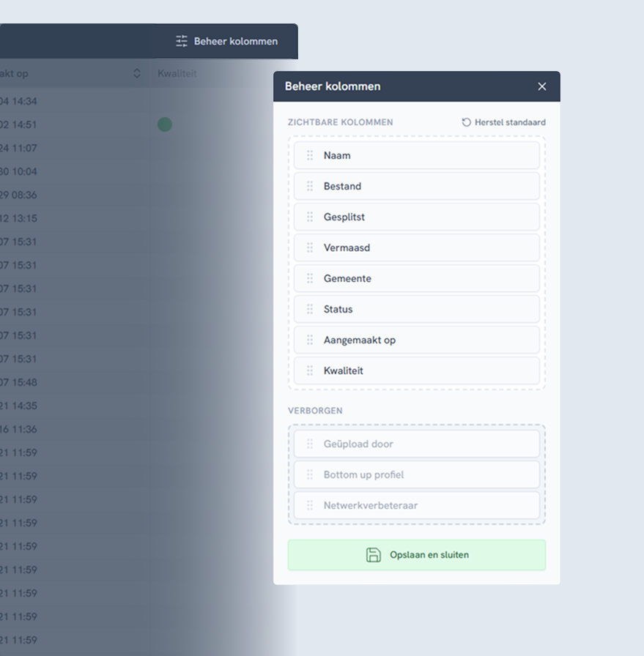Close the Beheer kolommen panel
The image size is (644, 656).
tap(542, 86)
